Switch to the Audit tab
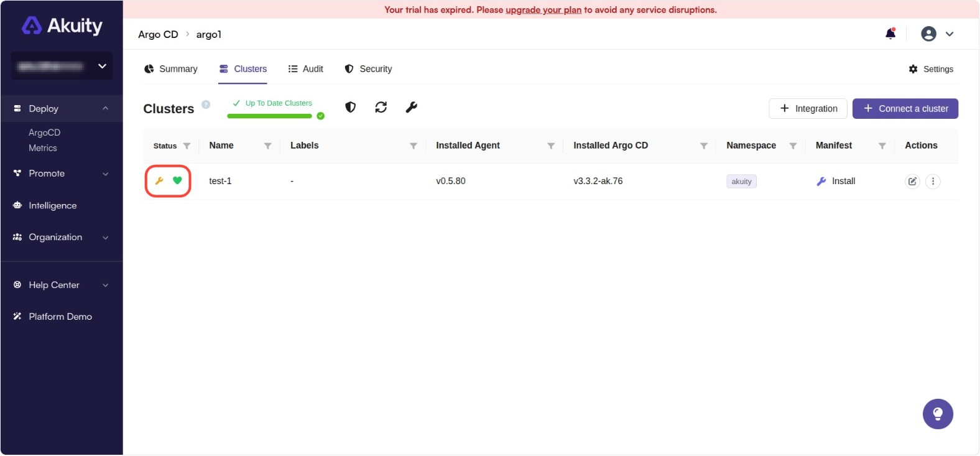This screenshot has height=456, width=980. pos(305,69)
